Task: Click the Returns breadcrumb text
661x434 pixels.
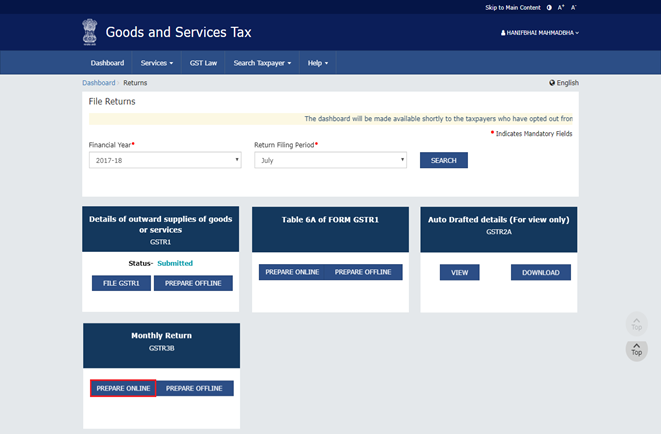Action: [x=135, y=83]
